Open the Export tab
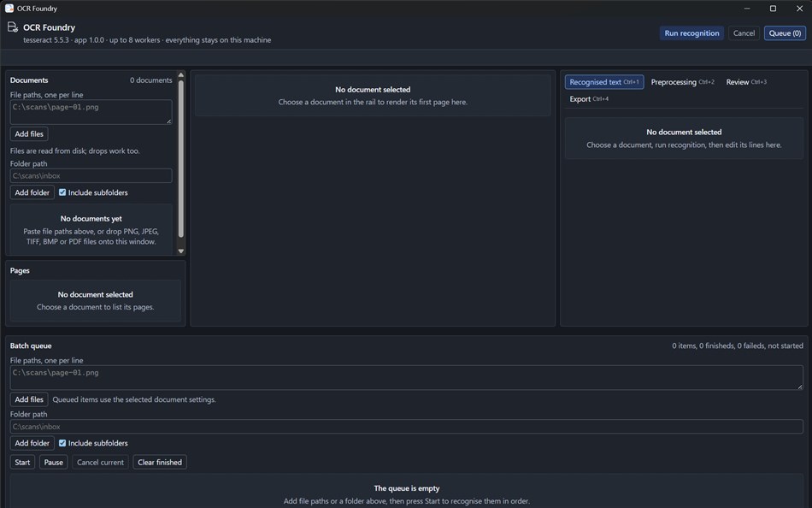812x508 pixels. click(x=589, y=99)
